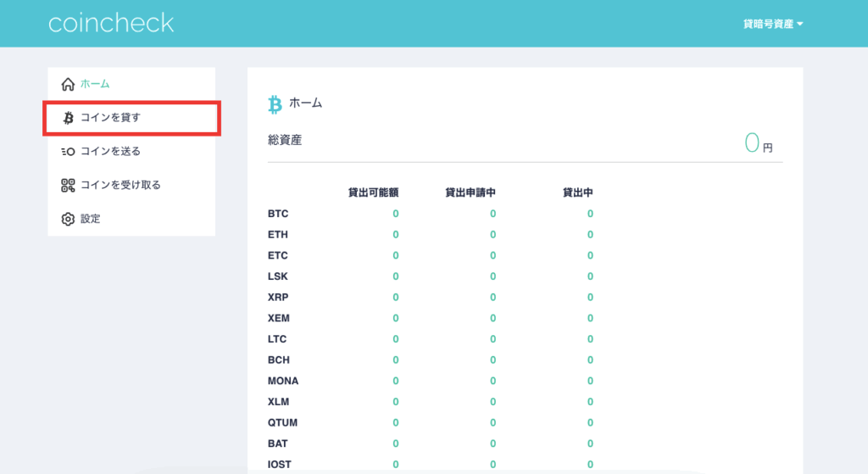The image size is (868, 474).
Task: Select ホーム in the sidebar menu
Action: (x=95, y=84)
